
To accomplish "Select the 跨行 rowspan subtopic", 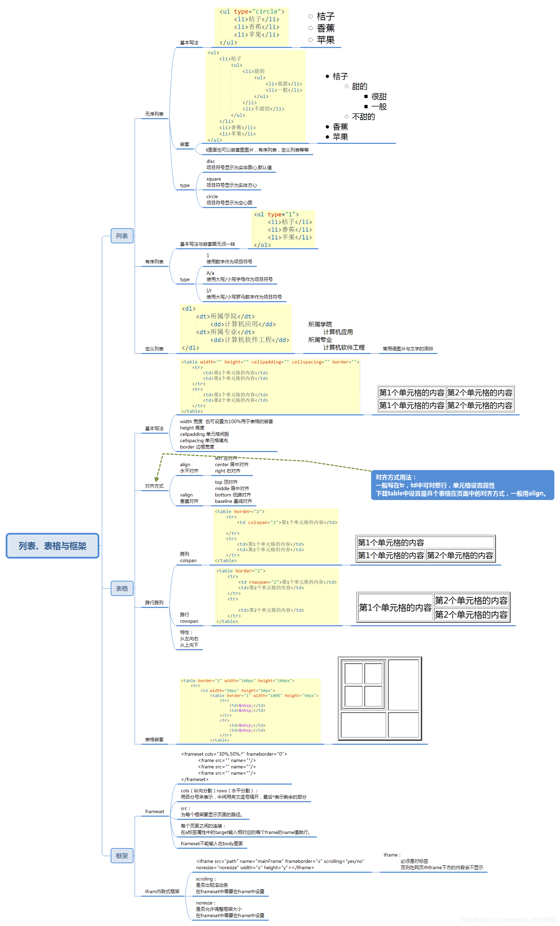I will pos(189,618).
